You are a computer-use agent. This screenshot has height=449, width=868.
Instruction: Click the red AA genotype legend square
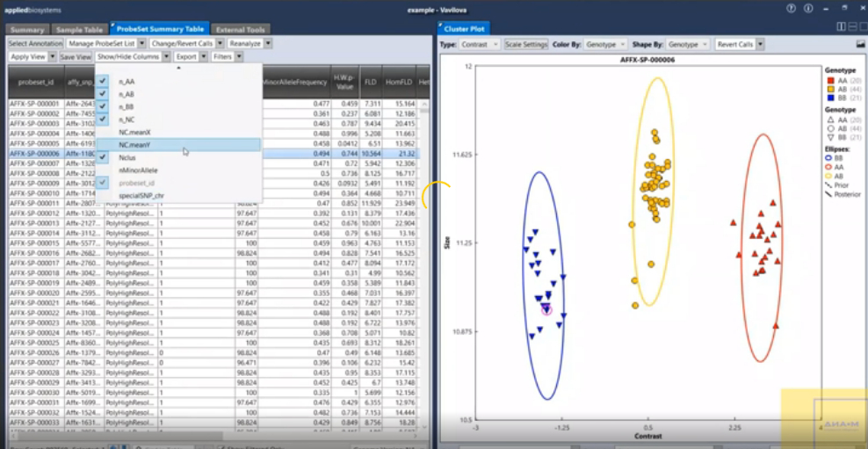(x=829, y=80)
